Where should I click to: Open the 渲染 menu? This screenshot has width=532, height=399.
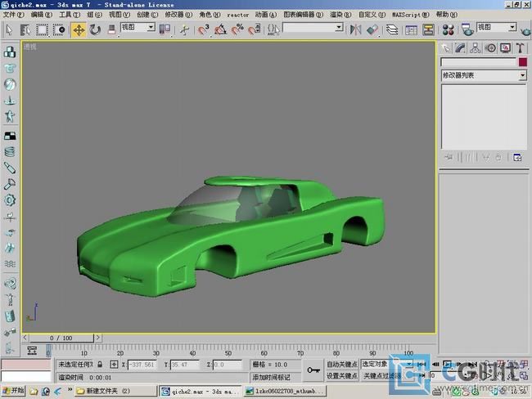click(x=340, y=15)
